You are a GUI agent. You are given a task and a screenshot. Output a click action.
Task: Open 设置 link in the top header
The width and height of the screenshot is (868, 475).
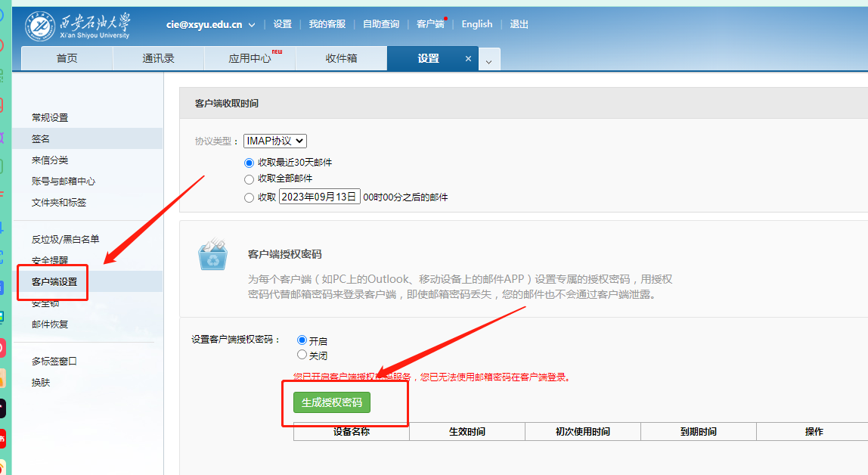click(282, 24)
